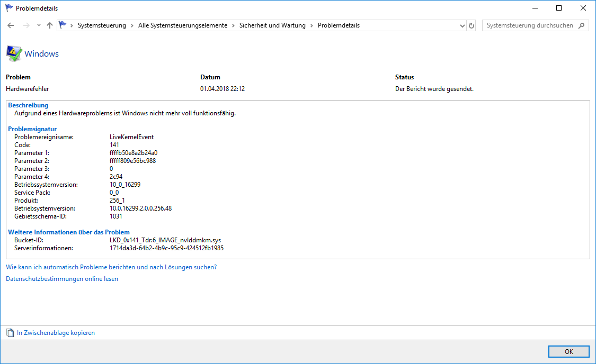Viewport: 596px width, 364px height.
Task: Select Service Pack value 0_0
Action: pos(114,193)
